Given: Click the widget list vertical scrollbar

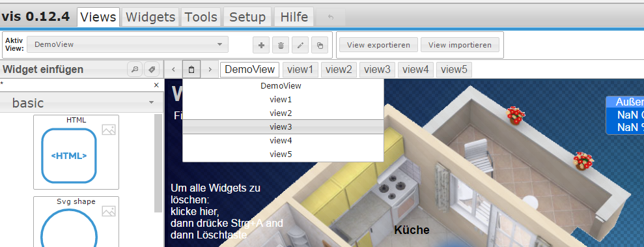Looking at the screenshot, I should 158,163.
